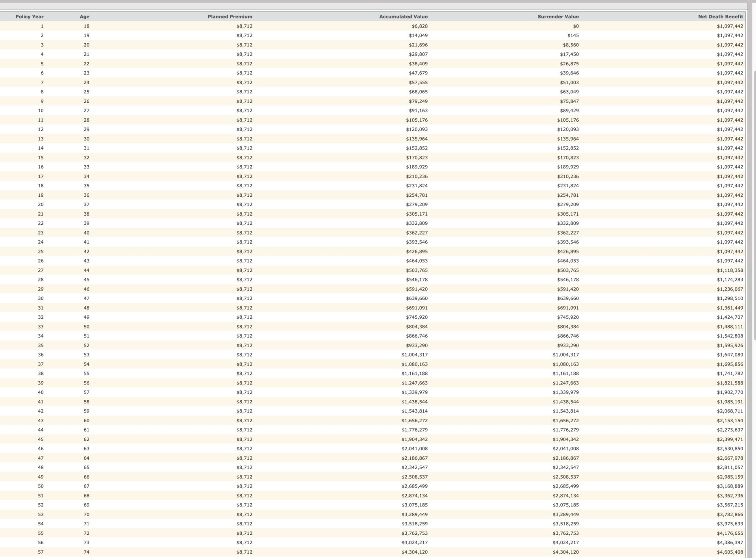Click accumulated value $68,065
The image size is (756, 558).
(418, 92)
